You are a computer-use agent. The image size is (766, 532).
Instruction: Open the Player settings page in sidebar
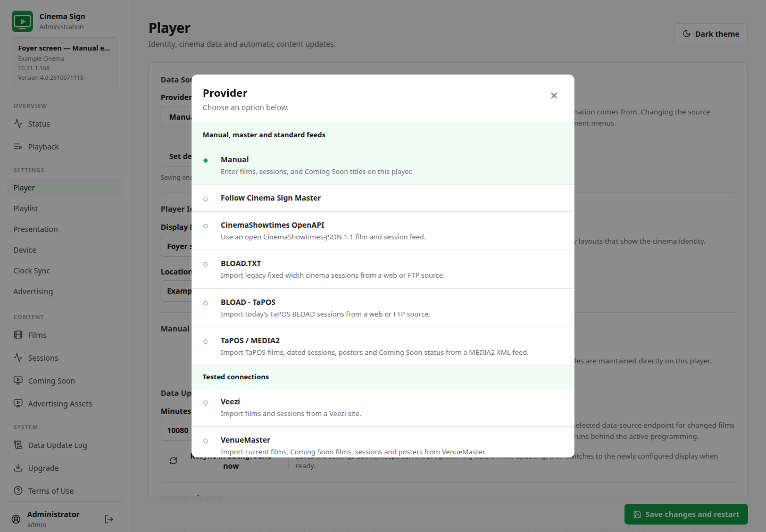pos(65,188)
